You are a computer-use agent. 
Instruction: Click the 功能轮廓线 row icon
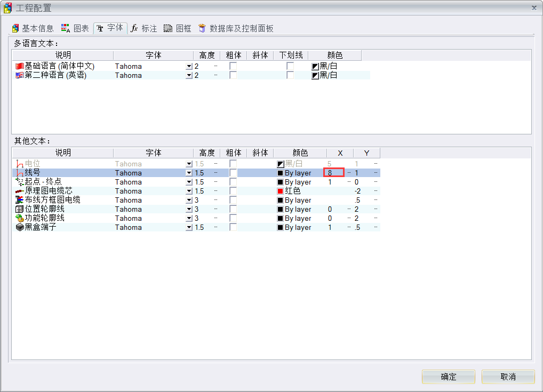(20, 218)
